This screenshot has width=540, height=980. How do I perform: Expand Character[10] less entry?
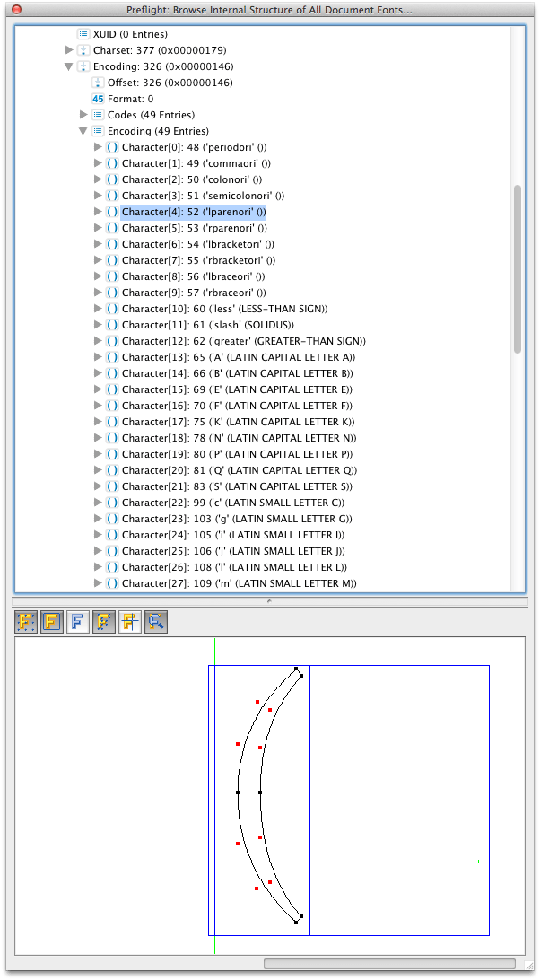(x=98, y=308)
